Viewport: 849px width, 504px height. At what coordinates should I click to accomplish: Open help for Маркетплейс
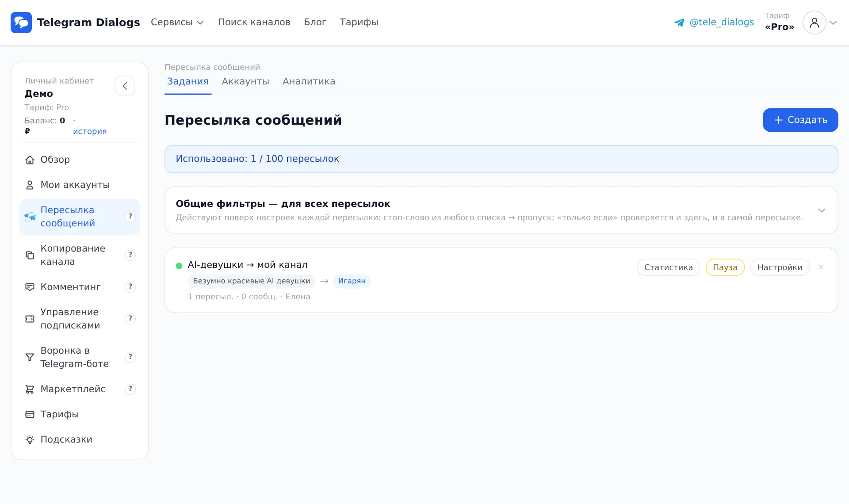pos(130,389)
